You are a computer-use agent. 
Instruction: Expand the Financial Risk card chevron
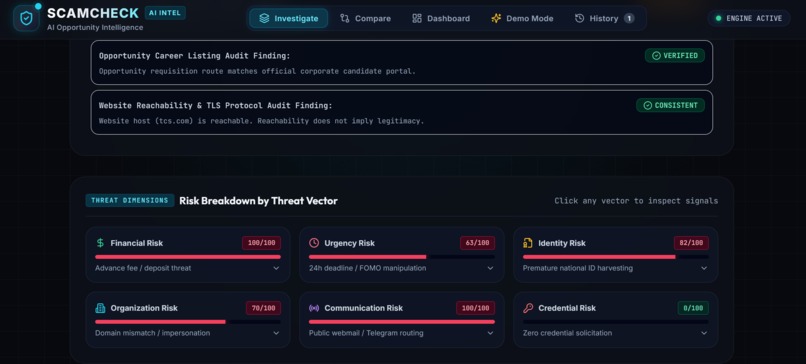(276, 268)
